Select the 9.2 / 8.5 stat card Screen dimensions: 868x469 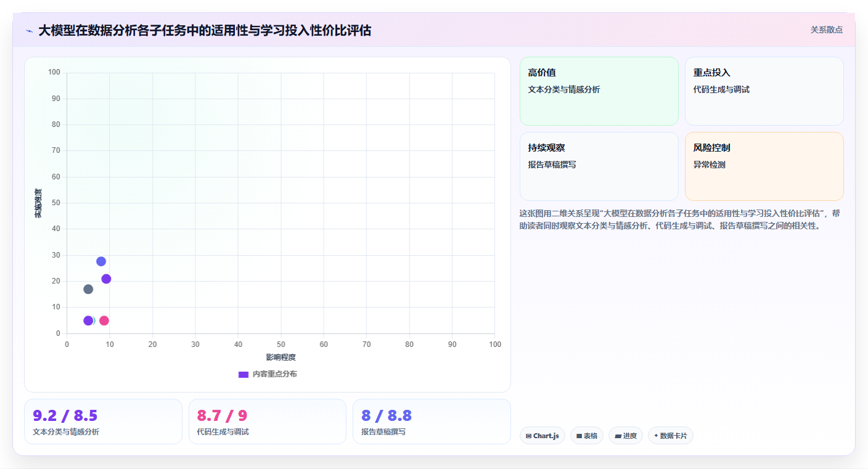pyautogui.click(x=103, y=422)
